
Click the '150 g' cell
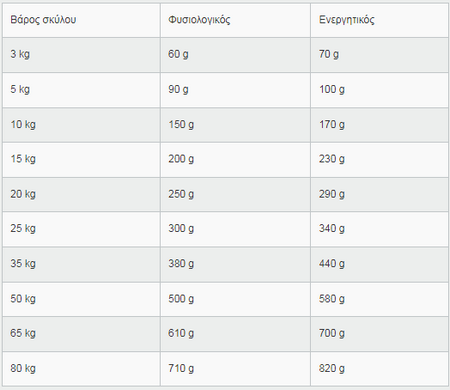235,125
